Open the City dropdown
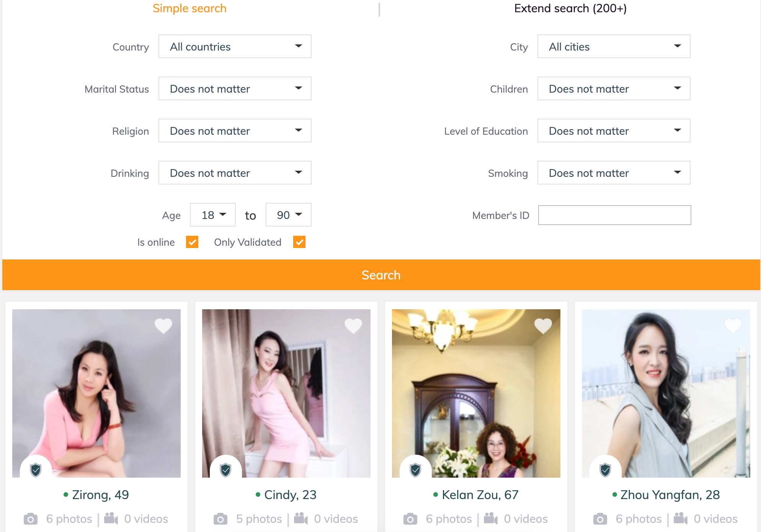The height and width of the screenshot is (532, 761). tap(614, 46)
